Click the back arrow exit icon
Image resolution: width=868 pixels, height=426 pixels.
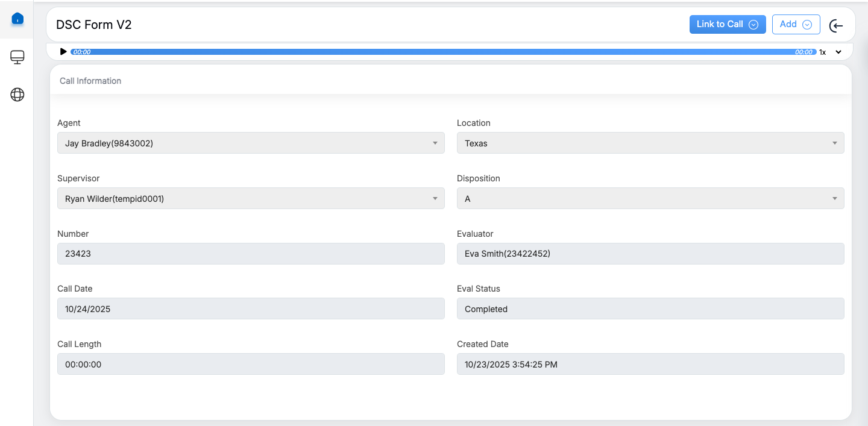point(836,25)
